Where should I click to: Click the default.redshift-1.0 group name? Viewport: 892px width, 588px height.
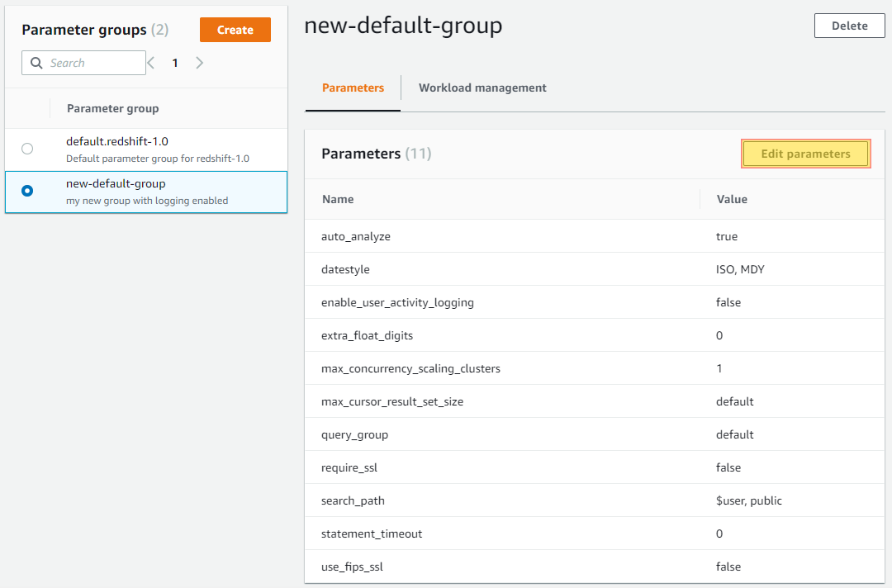tap(117, 141)
